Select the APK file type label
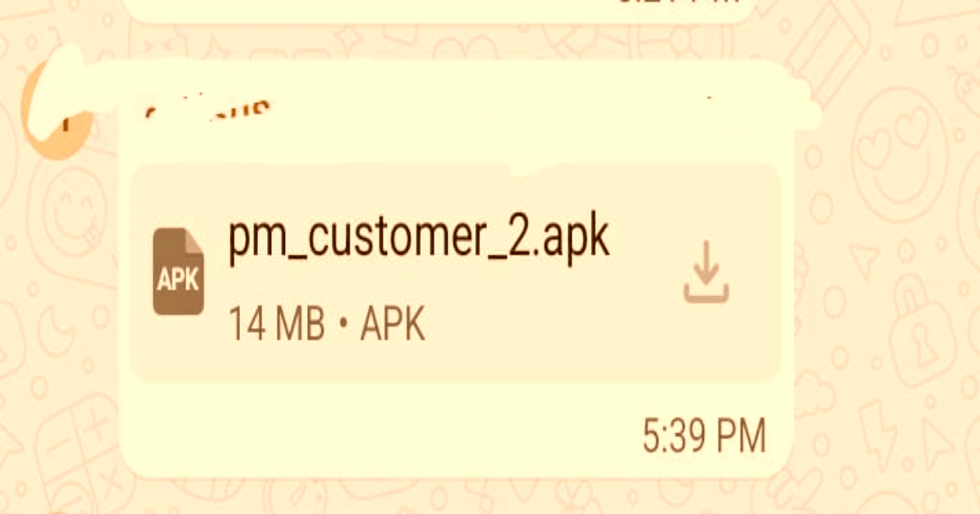This screenshot has width=980, height=514. point(393,326)
